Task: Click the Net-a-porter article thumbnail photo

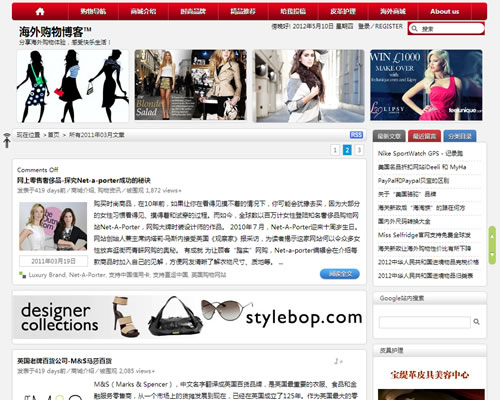Action: click(53, 226)
